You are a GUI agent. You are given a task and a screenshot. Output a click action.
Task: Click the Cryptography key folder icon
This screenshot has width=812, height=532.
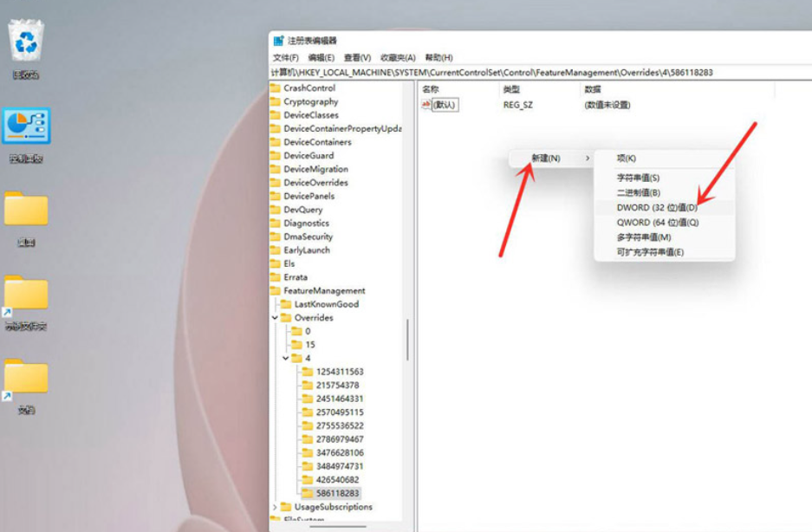click(x=276, y=101)
